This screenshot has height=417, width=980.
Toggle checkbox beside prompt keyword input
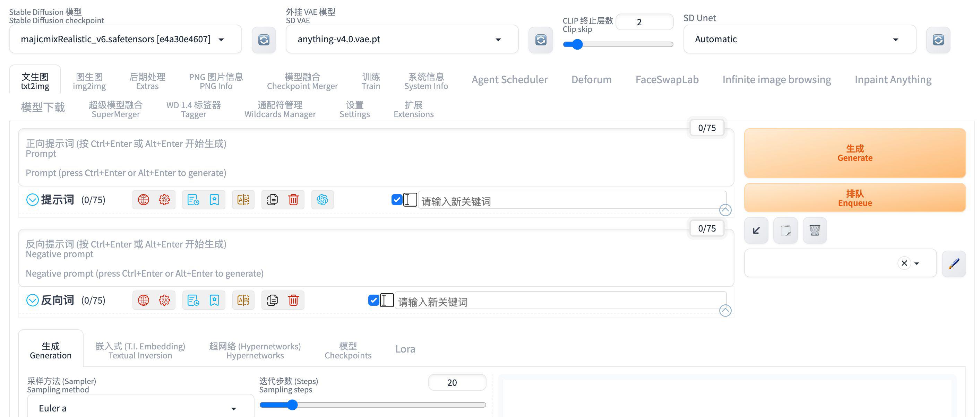pyautogui.click(x=397, y=200)
